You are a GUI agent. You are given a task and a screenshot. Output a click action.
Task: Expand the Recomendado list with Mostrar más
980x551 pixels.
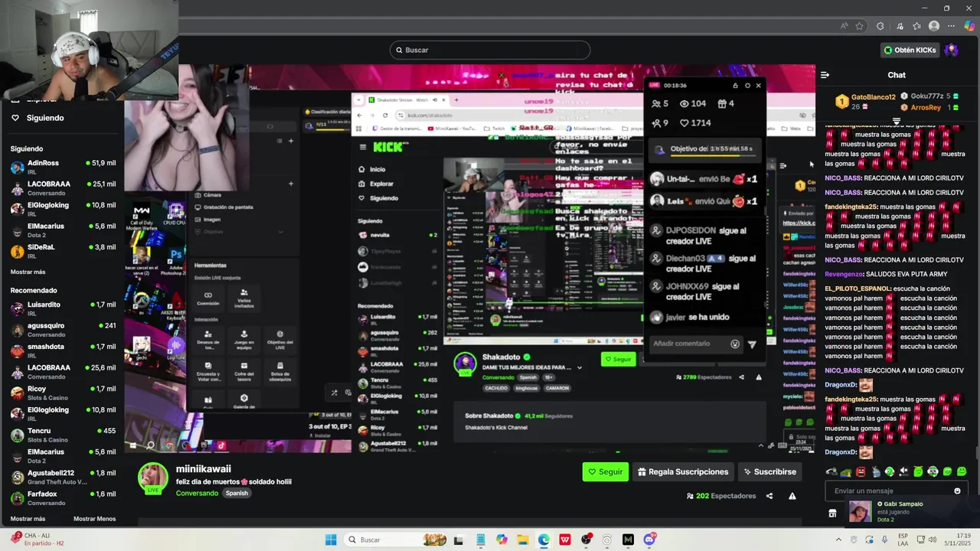(28, 519)
